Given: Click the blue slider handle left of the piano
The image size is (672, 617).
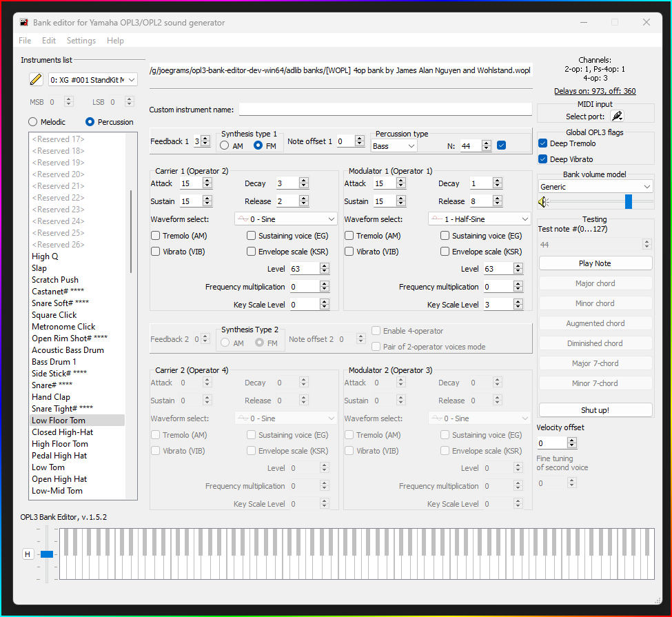Looking at the screenshot, I should point(47,554).
